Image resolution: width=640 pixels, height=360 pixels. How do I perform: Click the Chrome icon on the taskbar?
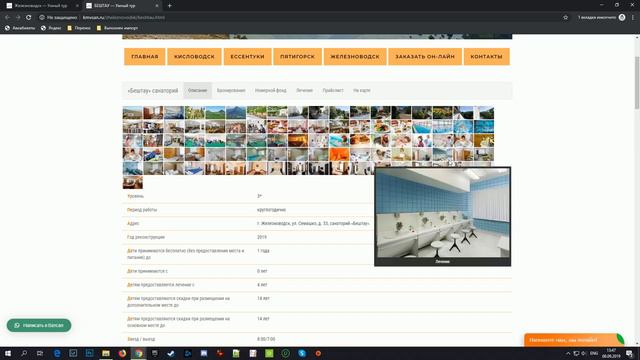138,353
